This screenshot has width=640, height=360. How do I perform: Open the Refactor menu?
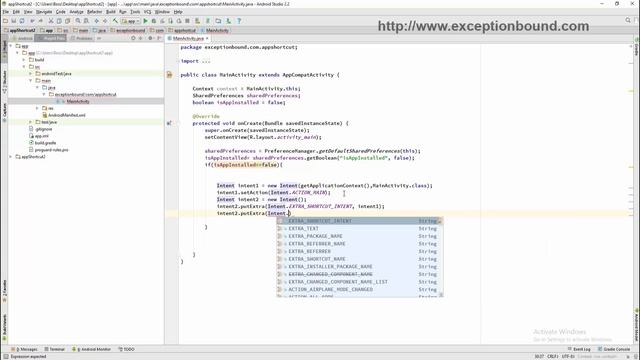pyautogui.click(x=95, y=12)
